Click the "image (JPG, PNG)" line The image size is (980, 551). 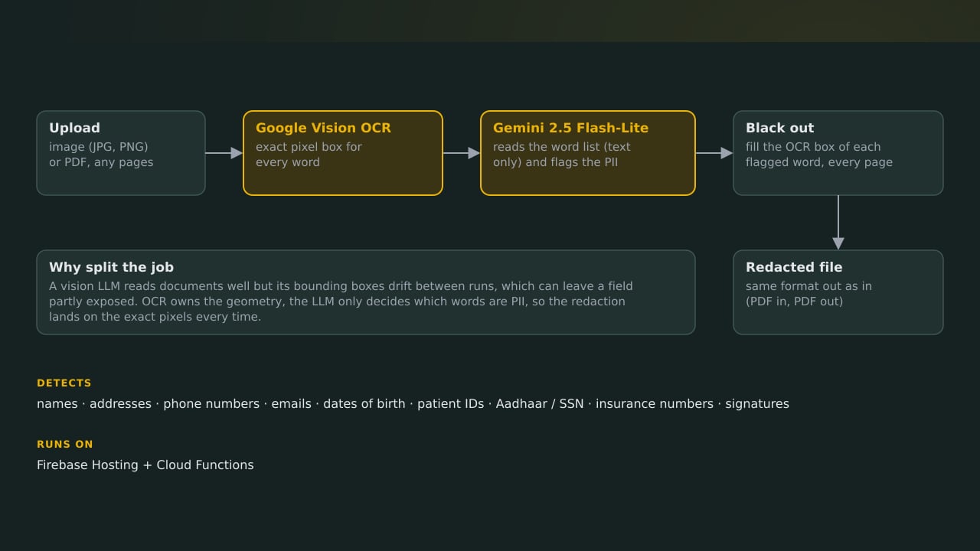99,147
